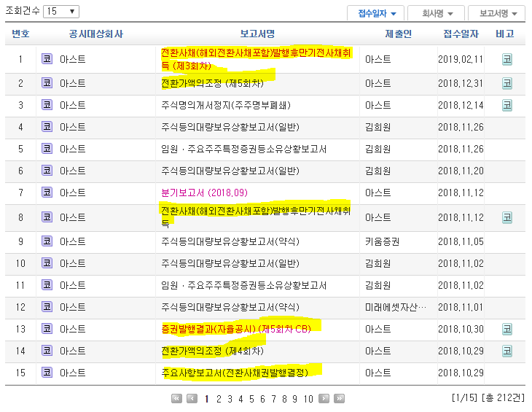Screen dimensions: 532x412
Task: Click purple 코 icon in row 5
Action: coord(47,149)
